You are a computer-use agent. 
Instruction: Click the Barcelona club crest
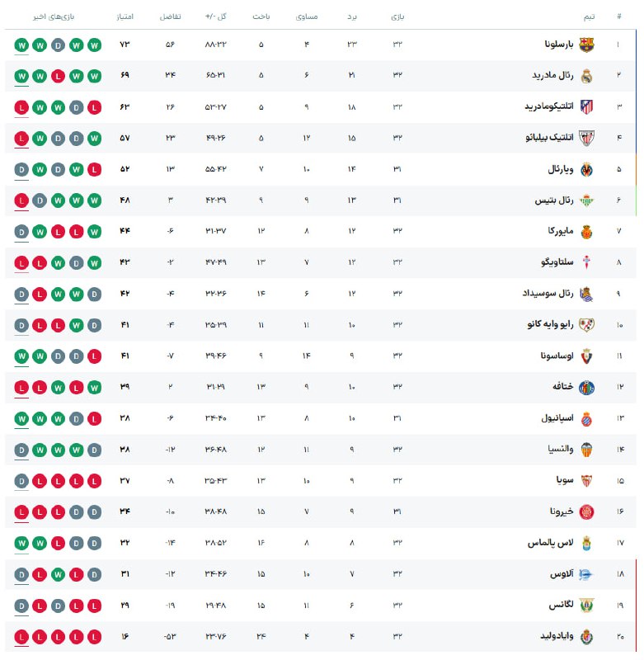586,45
